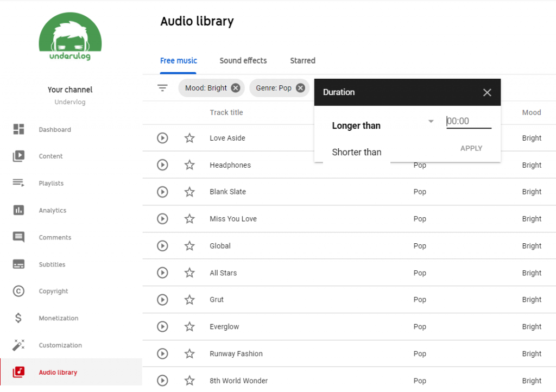The image size is (556, 392).
Task: Play the track Miss You Love
Action: click(162, 219)
